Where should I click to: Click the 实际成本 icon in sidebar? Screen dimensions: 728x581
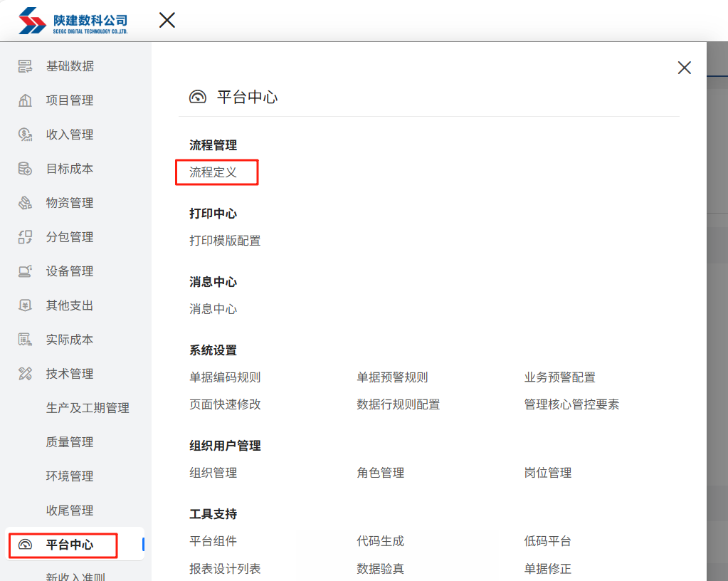point(25,340)
